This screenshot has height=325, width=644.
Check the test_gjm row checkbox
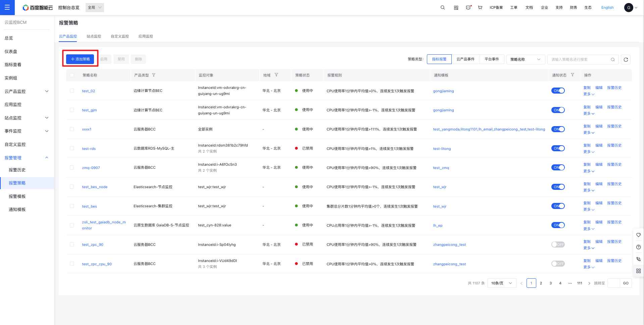tap(72, 110)
